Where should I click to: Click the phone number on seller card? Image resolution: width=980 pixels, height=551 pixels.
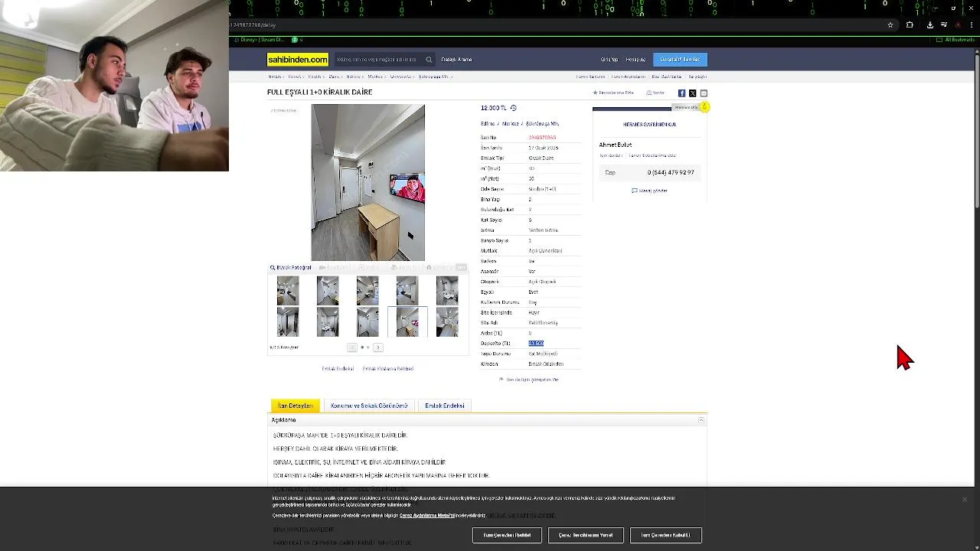click(671, 172)
